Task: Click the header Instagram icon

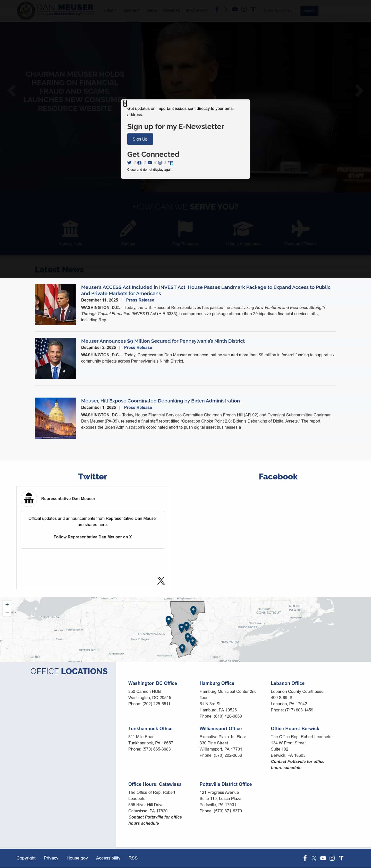Action: [x=244, y=10]
